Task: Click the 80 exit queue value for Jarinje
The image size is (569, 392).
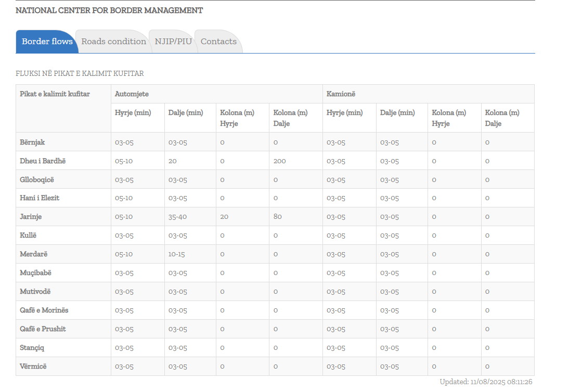Action: pos(277,217)
